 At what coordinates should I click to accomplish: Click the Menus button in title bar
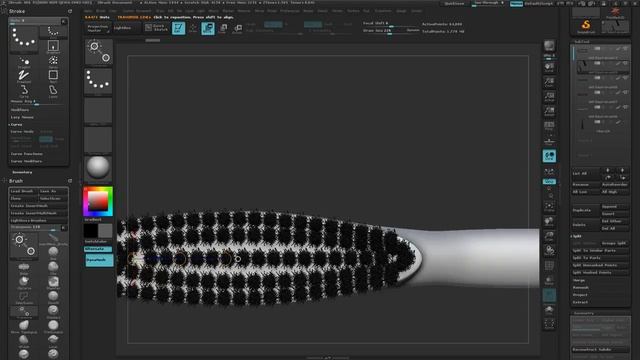point(516,3)
